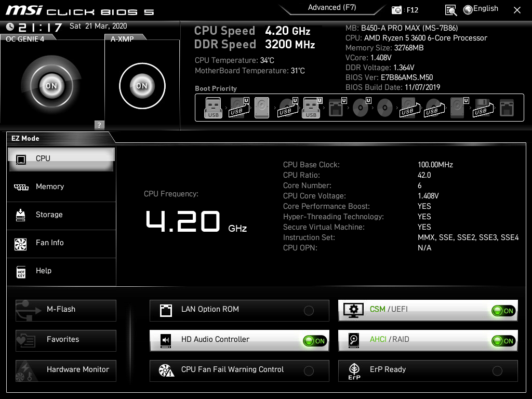Screen dimensions: 532x399
Task: Click the DDR Speed 3200 MHz value
Action: tap(290, 45)
